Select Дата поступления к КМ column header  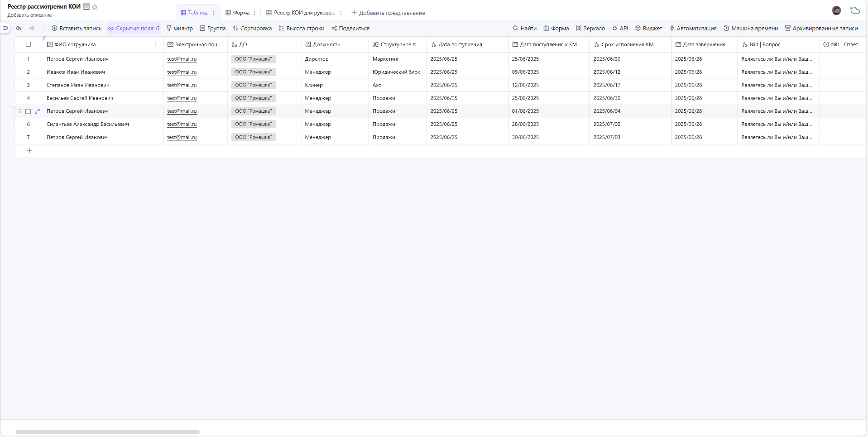click(x=549, y=44)
